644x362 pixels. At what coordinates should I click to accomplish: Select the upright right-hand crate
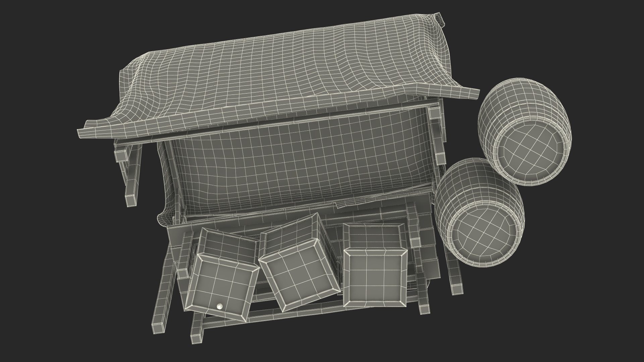point(375,265)
